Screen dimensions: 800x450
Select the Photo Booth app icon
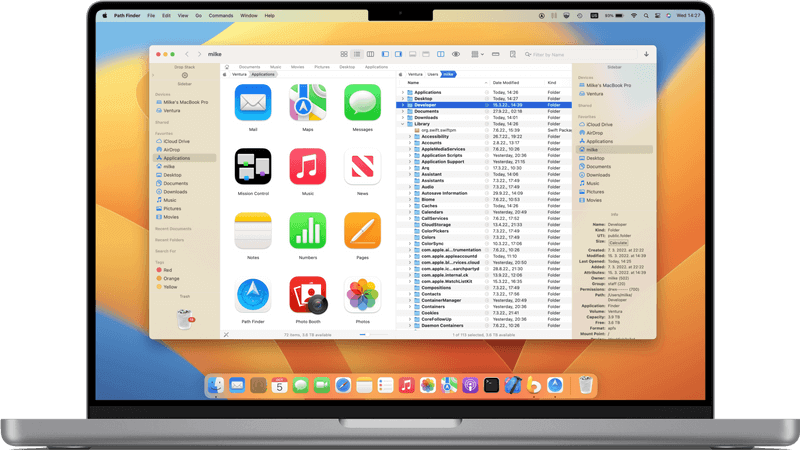click(x=308, y=295)
